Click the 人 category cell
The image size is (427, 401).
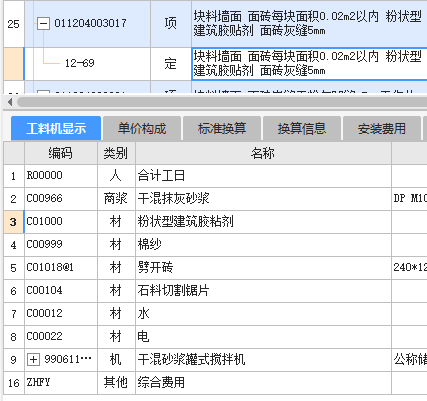(116, 176)
